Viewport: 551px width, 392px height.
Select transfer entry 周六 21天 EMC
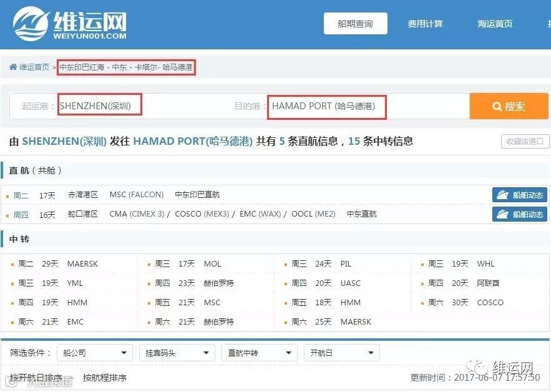coord(51,321)
